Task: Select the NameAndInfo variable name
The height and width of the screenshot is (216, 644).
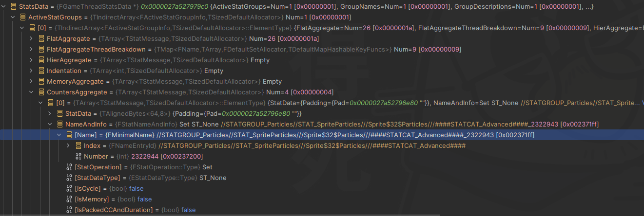Action: point(86,125)
